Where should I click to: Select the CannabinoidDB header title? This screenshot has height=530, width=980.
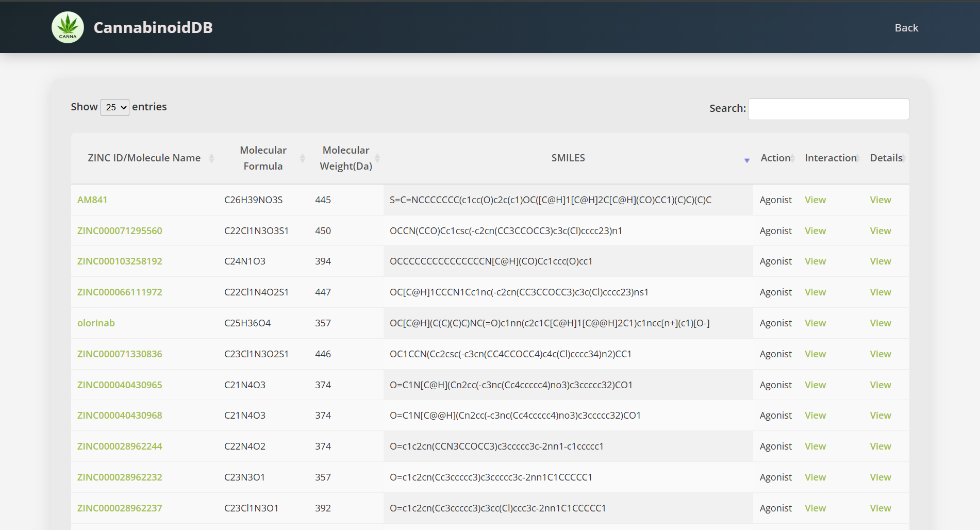(x=153, y=27)
